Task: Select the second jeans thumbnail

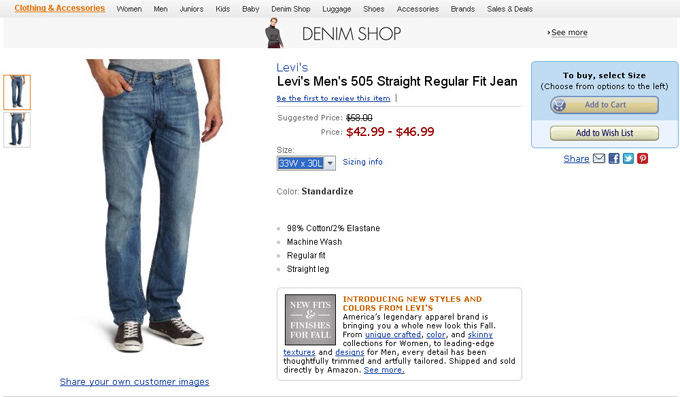Action: pos(17,130)
